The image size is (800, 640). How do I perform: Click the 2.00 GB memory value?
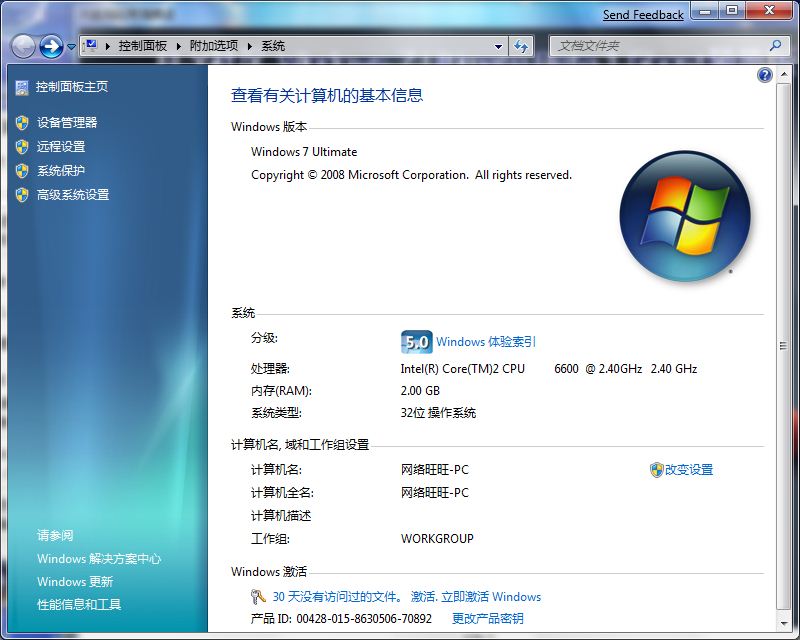pyautogui.click(x=420, y=391)
